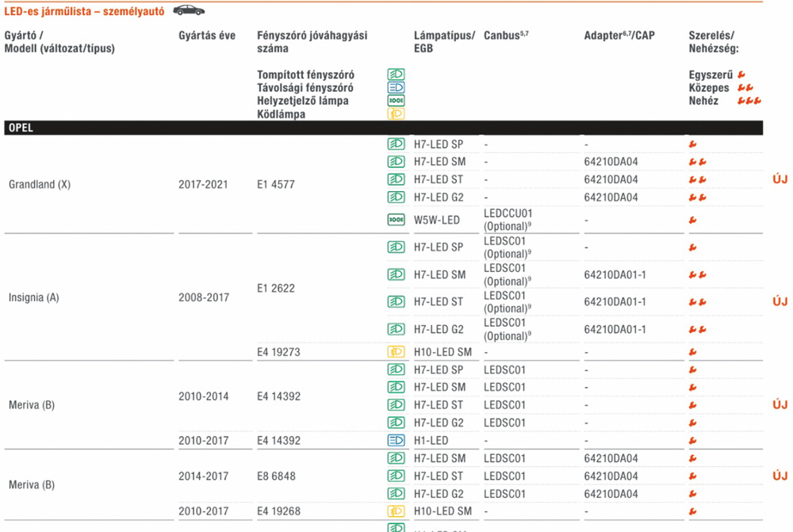Click the 'ÚJ' label beside the Insignia rows

click(x=780, y=301)
